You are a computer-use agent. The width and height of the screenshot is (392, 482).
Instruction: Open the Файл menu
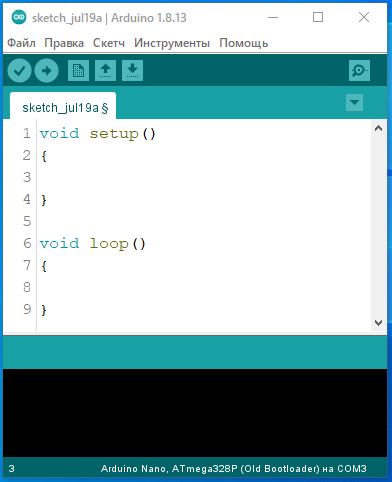click(21, 43)
